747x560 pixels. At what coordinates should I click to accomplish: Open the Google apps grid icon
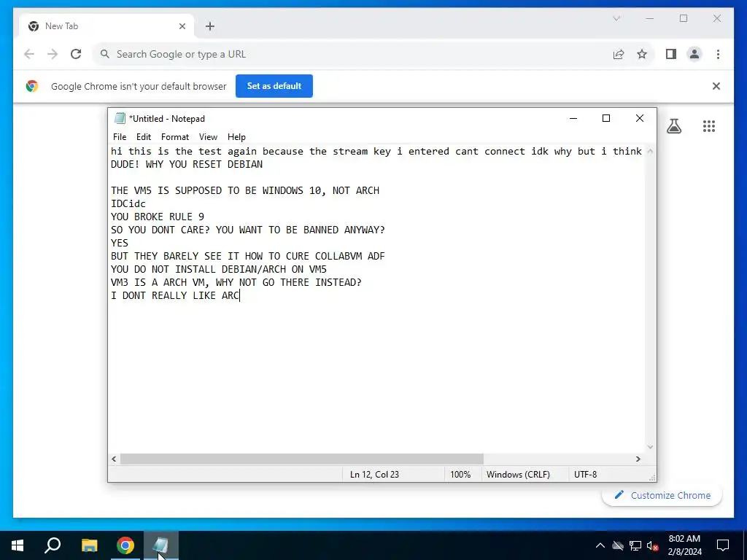709,126
